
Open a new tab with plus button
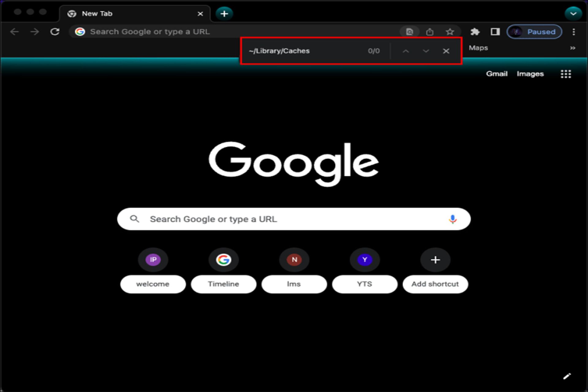pyautogui.click(x=224, y=14)
